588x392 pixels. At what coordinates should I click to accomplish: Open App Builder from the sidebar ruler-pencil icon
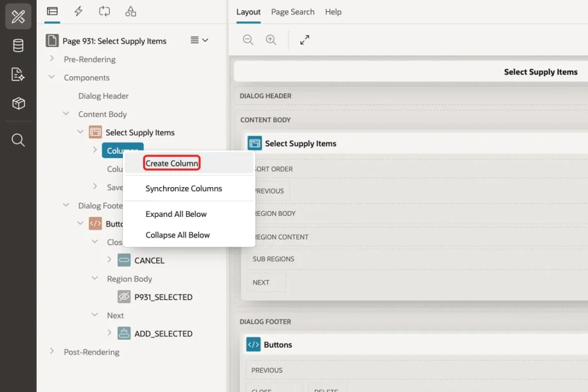point(18,17)
